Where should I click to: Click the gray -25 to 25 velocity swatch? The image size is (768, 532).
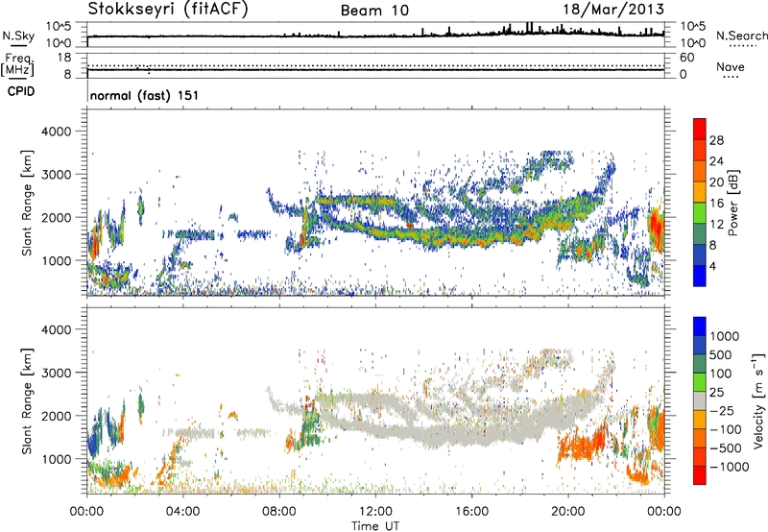coord(700,400)
